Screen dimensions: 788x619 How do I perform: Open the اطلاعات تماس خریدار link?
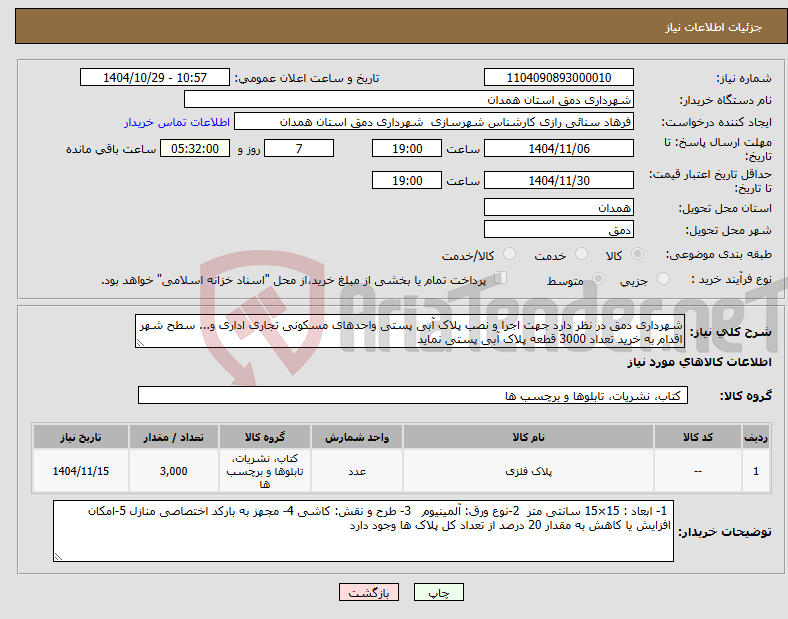point(177,122)
